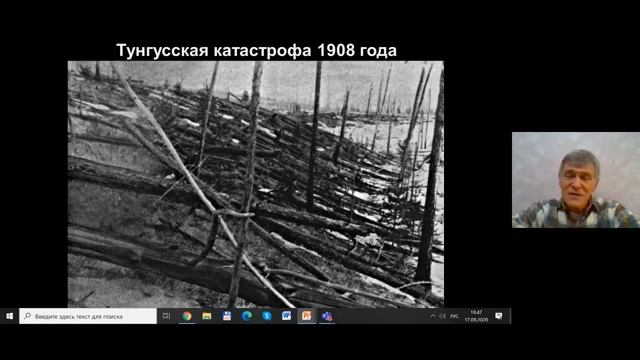Open the notification Action Center

point(498,316)
